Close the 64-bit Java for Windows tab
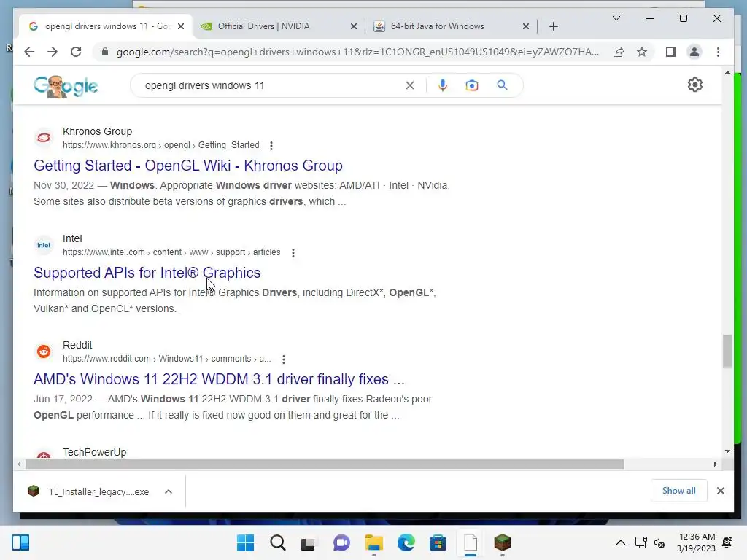The width and height of the screenshot is (747, 560). (x=526, y=26)
